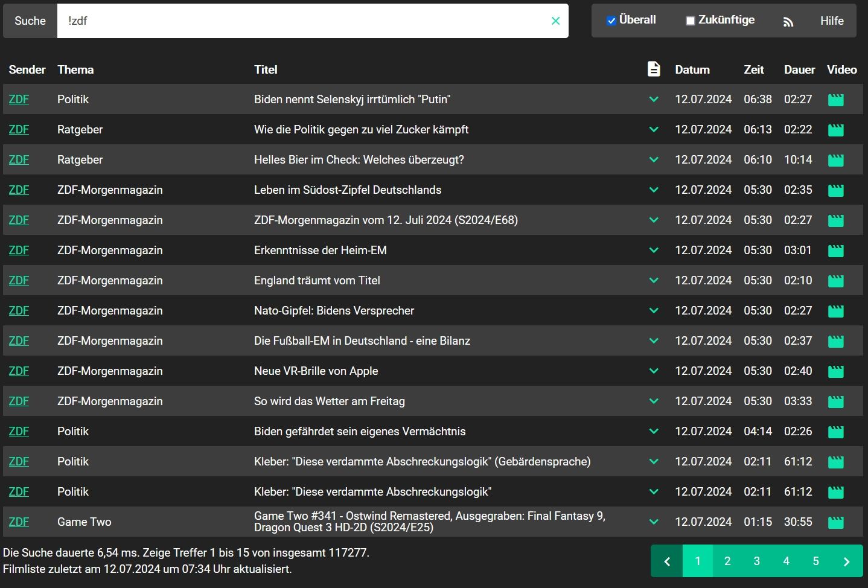Screen dimensions: 868x588
Task: Click ZDF link in Neue VR-Brille von Apple row
Action: pos(19,371)
